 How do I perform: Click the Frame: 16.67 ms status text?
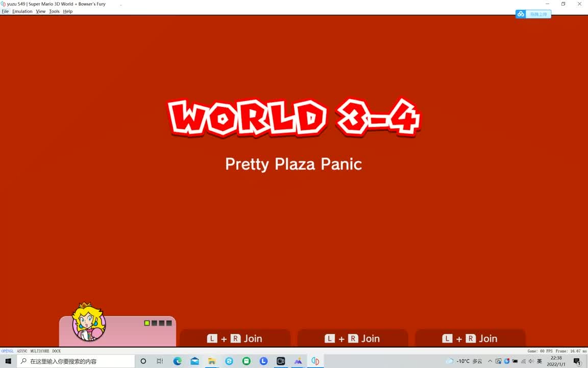pos(571,351)
